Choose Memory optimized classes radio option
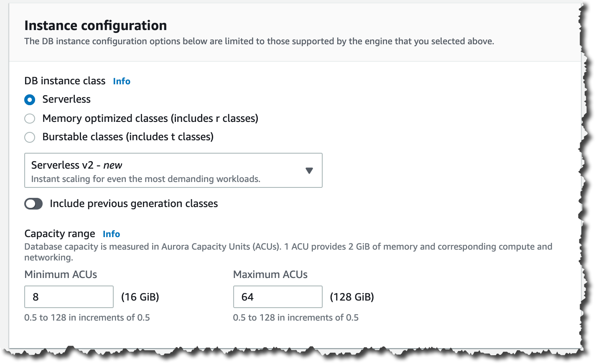This screenshot has height=364, width=596. coord(30,119)
